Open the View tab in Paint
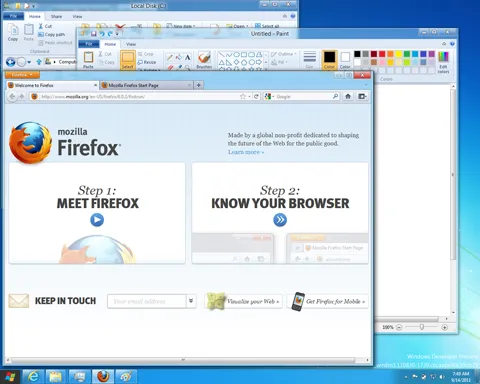This screenshot has height=384, width=480. click(x=131, y=44)
